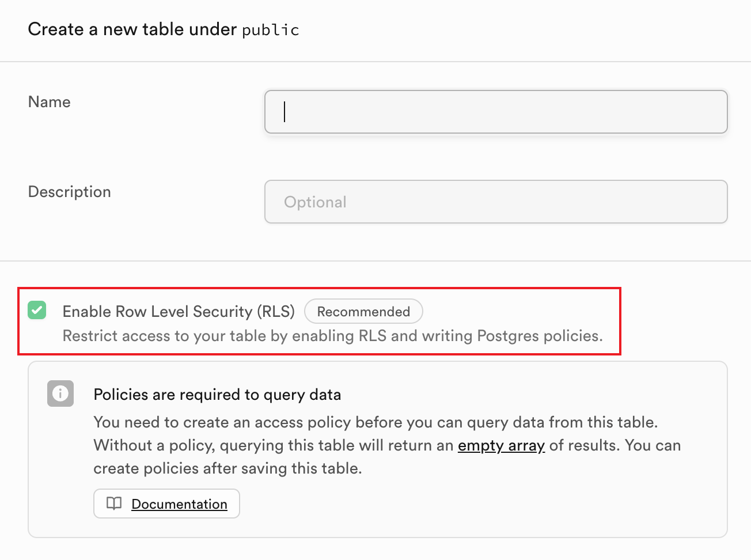Image resolution: width=751 pixels, height=560 pixels.
Task: Click the info icon in the policies notice
Action: click(x=60, y=393)
